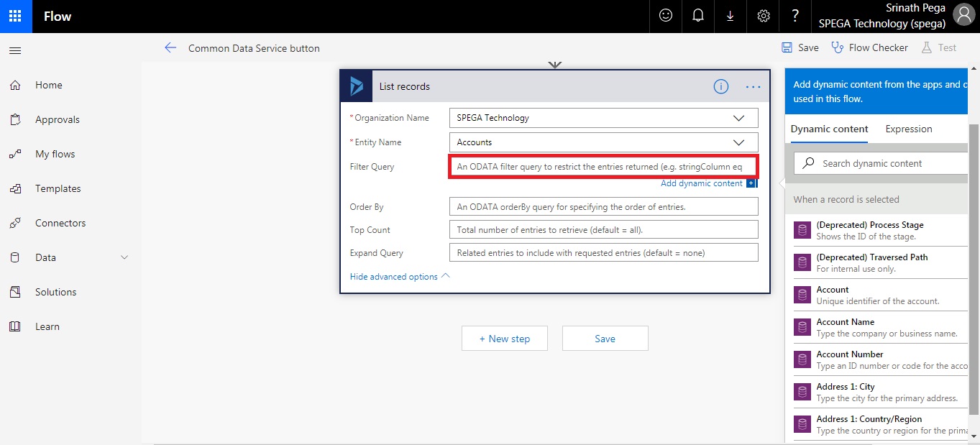The width and height of the screenshot is (980, 445).
Task: Open the app launcher waffle icon
Action: (16, 16)
